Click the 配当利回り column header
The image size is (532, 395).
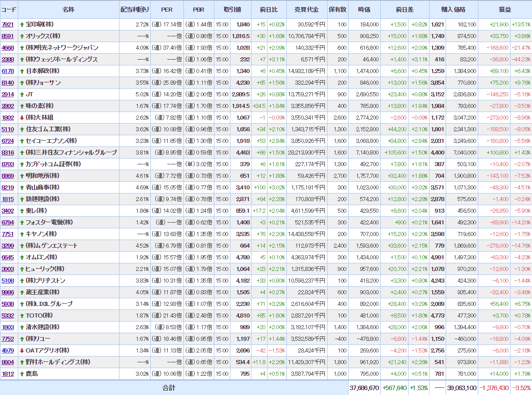click(x=134, y=9)
